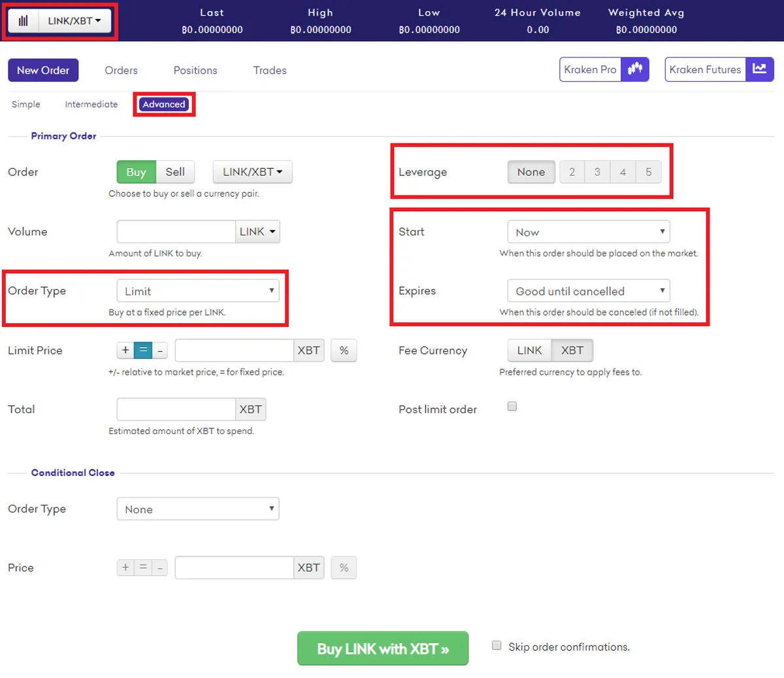Select the plus relative Limit Price option
This screenshot has width=784, height=678.
pos(125,350)
